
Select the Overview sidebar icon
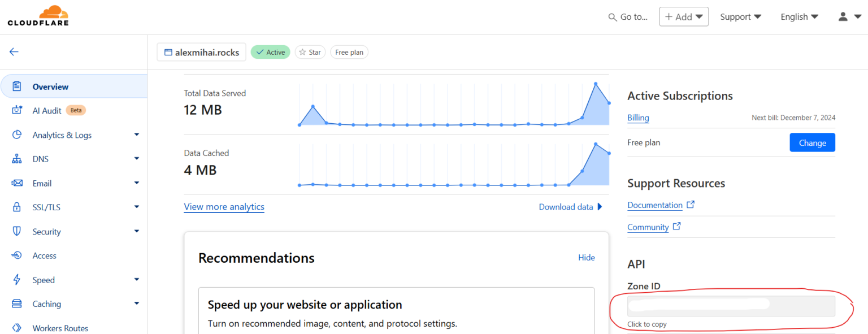[x=17, y=86]
